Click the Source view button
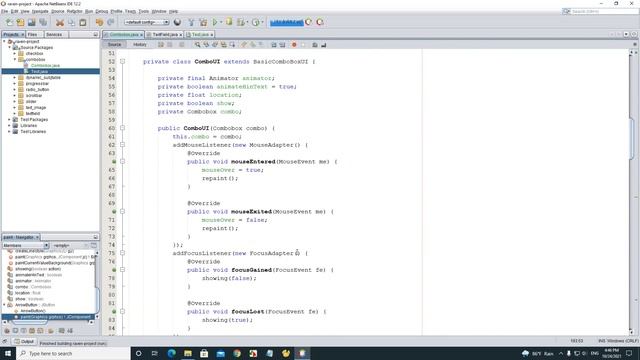 114,44
